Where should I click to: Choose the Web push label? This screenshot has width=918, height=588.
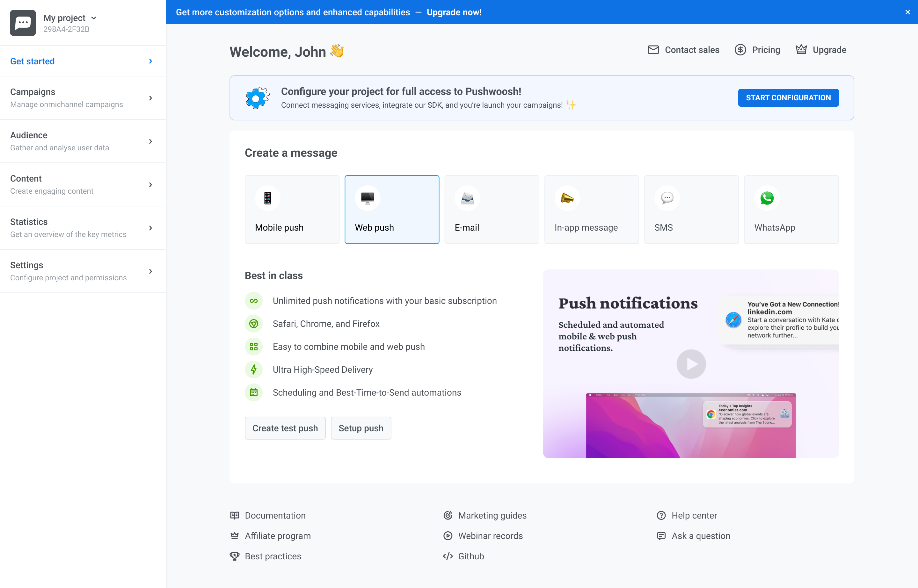point(375,227)
